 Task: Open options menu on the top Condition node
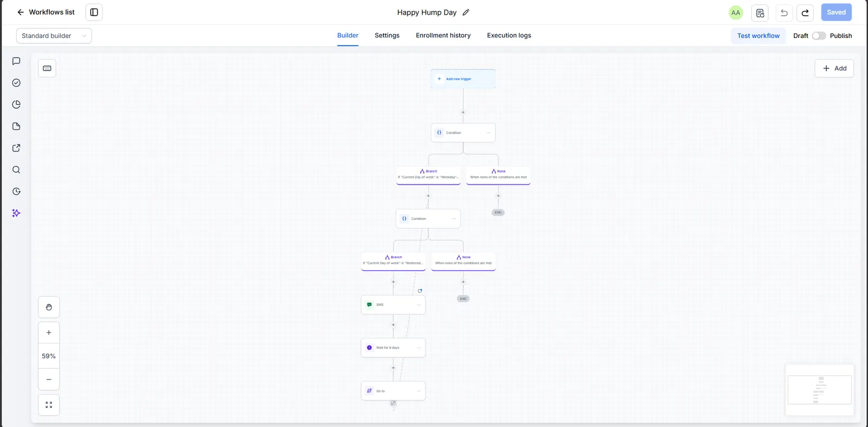[x=488, y=133]
